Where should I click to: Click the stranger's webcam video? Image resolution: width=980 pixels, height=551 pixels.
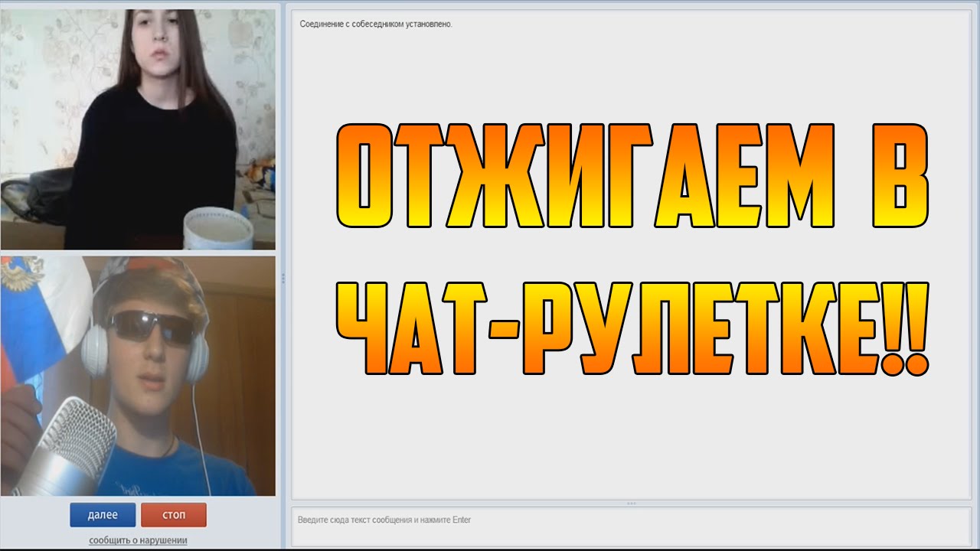tap(138, 129)
